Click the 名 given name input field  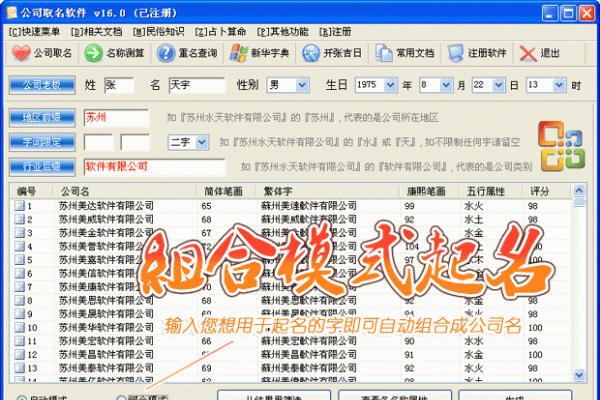tap(197, 85)
